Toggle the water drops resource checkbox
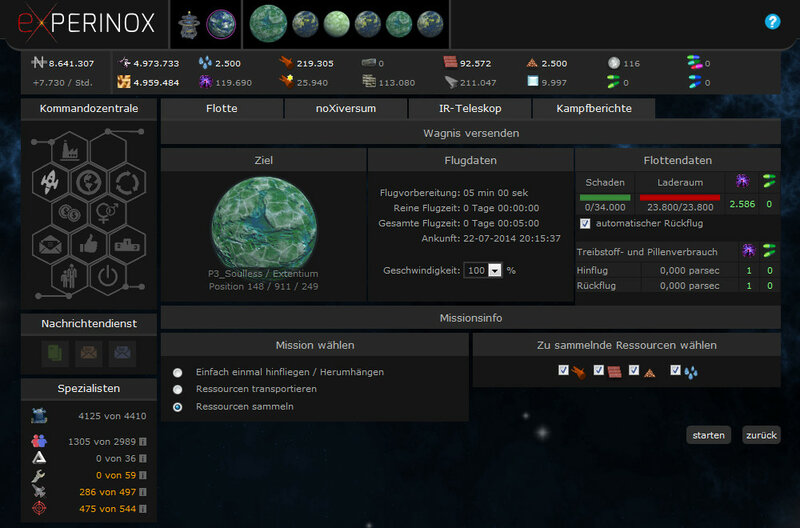 (676, 370)
